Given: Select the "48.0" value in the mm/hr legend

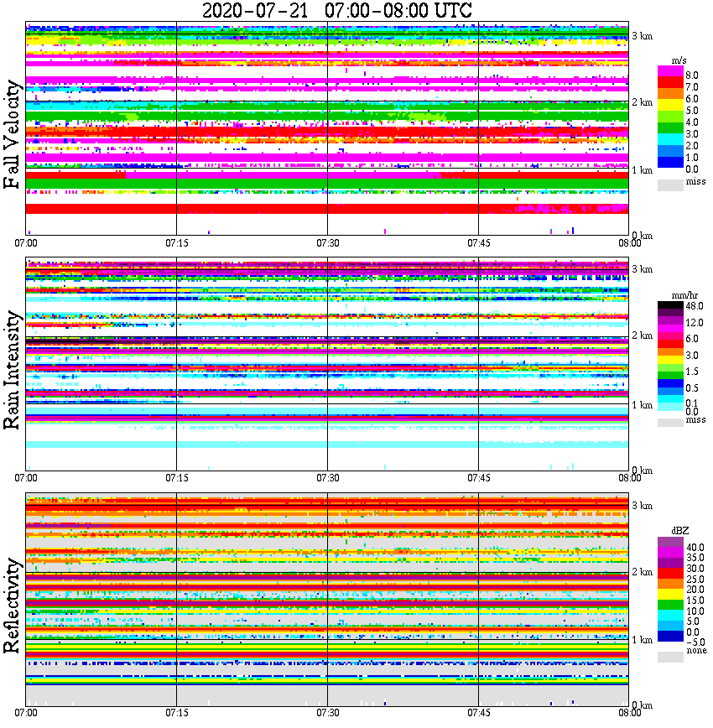Looking at the screenshot, I should pos(695,306).
